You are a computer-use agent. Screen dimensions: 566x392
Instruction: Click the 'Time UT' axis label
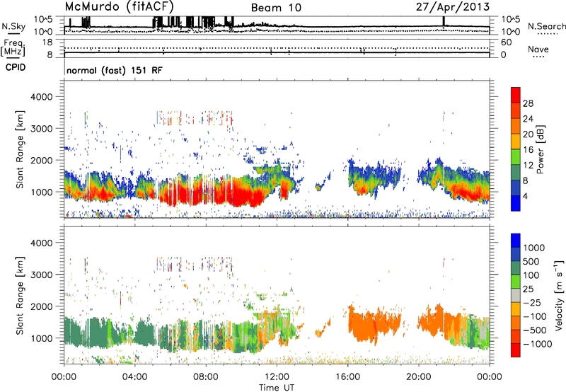tap(277, 388)
